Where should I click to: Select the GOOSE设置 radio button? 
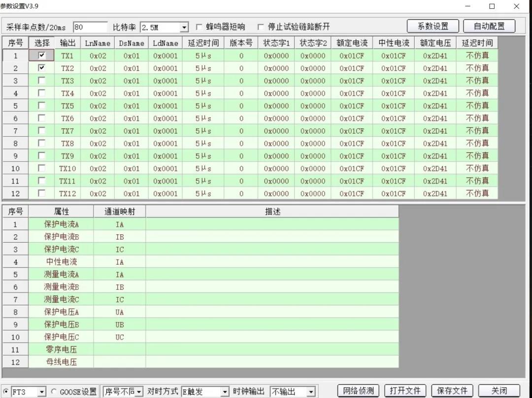[x=54, y=392]
